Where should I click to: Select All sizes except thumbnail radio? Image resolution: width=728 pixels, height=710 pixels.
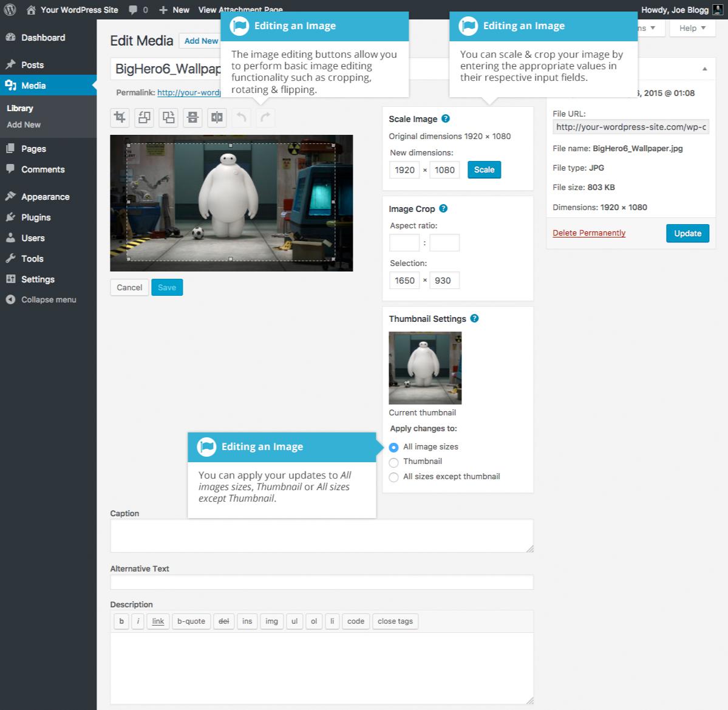(393, 477)
